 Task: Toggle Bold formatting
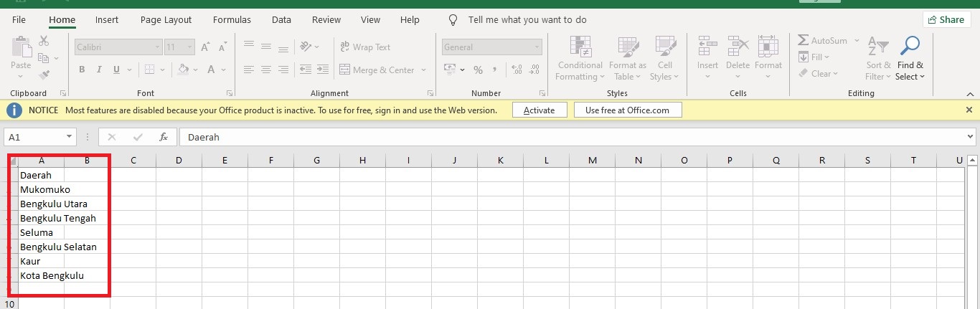tap(82, 70)
